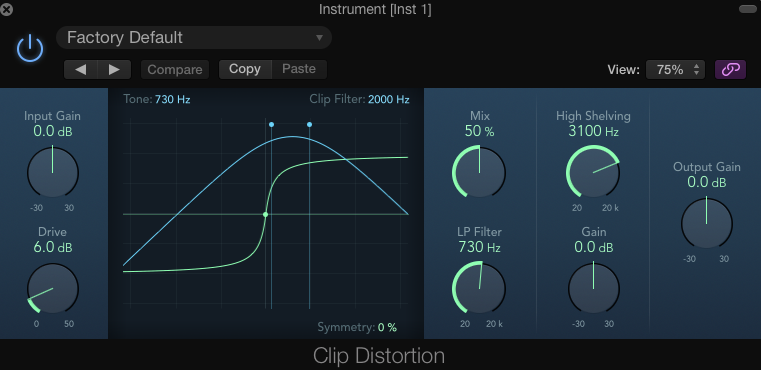
Task: Load the next preset with right arrow
Action: [x=115, y=69]
